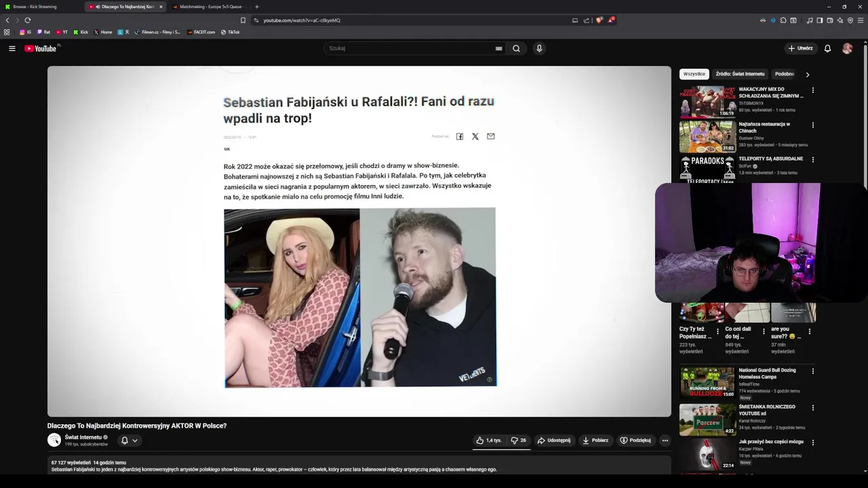
Task: Open the FACEIT.com bookmark
Action: click(x=201, y=32)
